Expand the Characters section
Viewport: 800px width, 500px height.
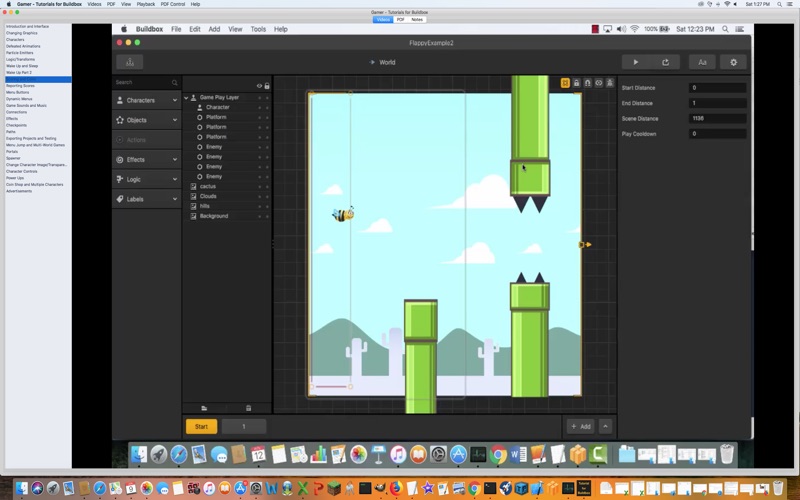(x=146, y=100)
